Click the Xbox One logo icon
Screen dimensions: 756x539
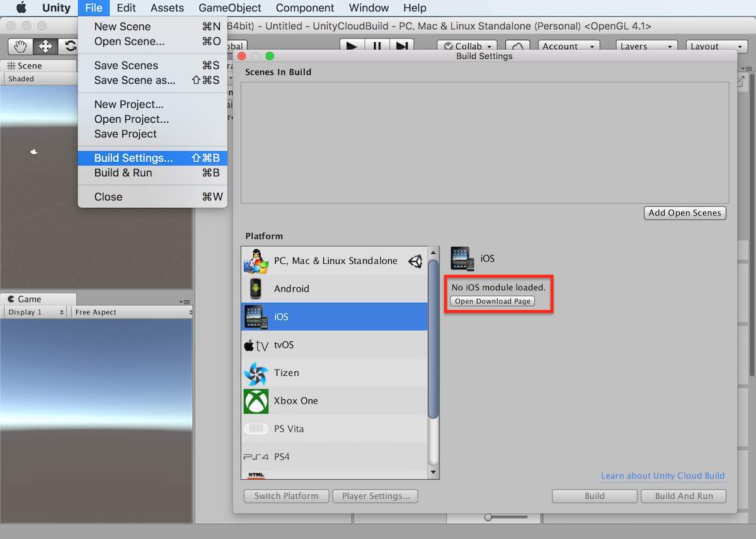click(256, 401)
